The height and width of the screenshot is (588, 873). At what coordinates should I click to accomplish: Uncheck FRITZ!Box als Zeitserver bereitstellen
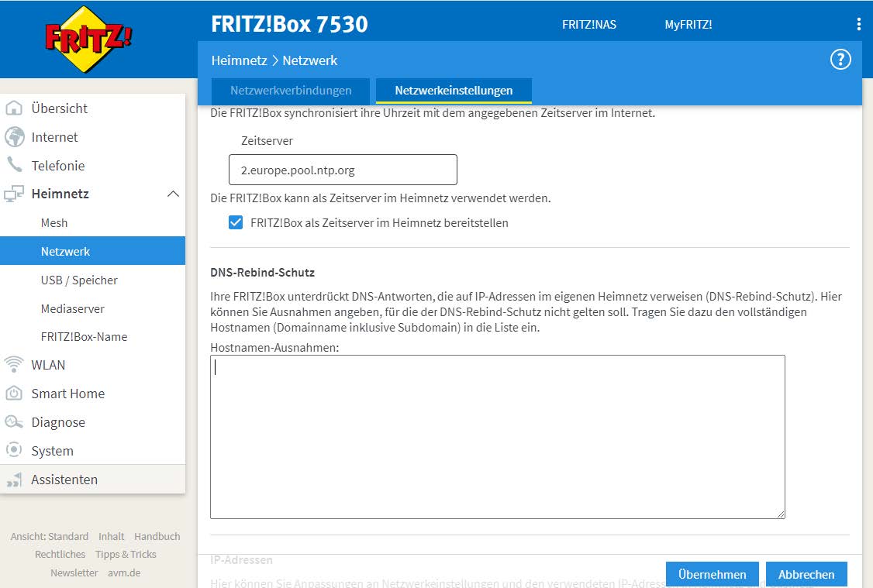(x=236, y=223)
